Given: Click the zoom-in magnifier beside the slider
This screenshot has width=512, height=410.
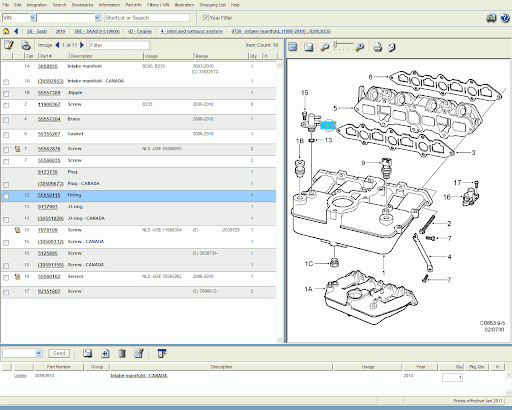Looking at the screenshot, I should point(359,47).
